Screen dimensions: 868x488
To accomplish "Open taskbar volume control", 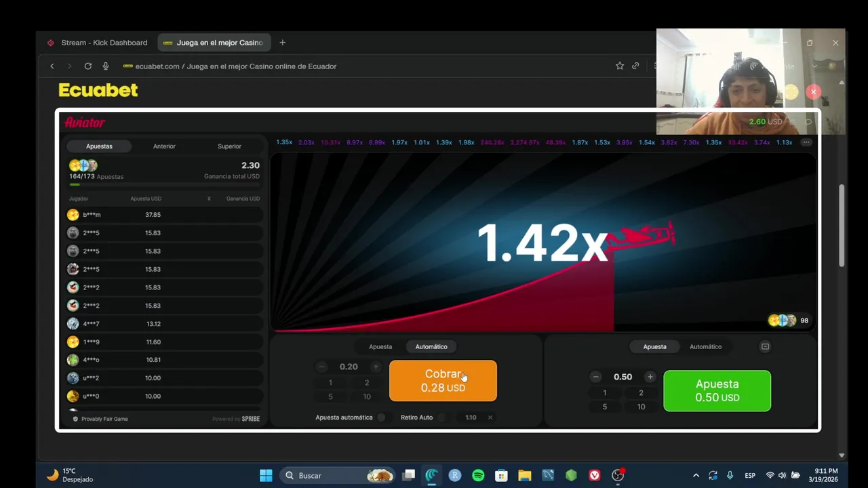I will tap(782, 475).
